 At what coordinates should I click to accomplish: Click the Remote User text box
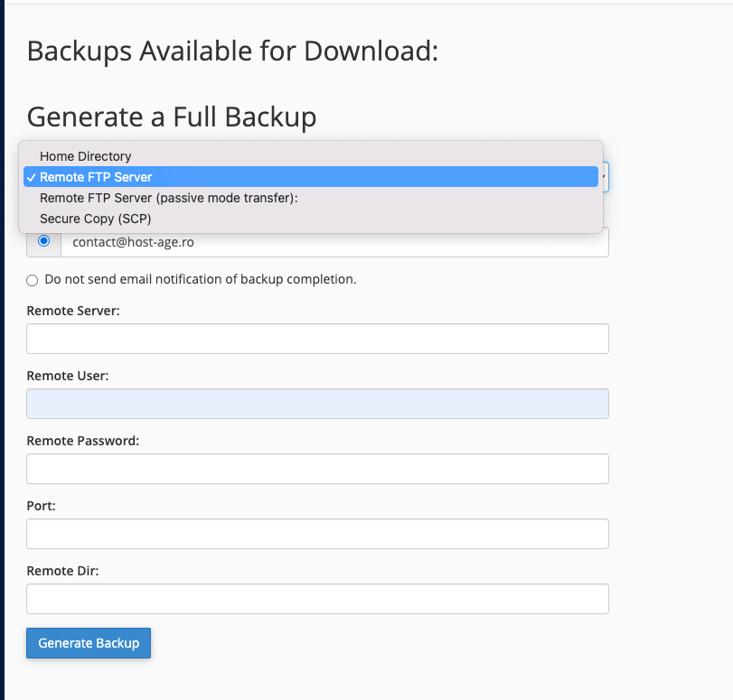coord(316,403)
